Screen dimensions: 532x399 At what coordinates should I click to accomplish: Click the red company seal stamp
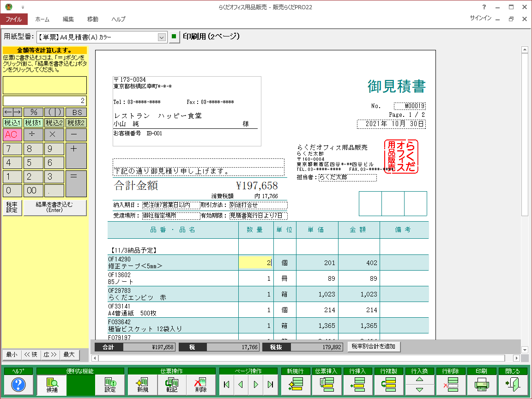(x=401, y=157)
